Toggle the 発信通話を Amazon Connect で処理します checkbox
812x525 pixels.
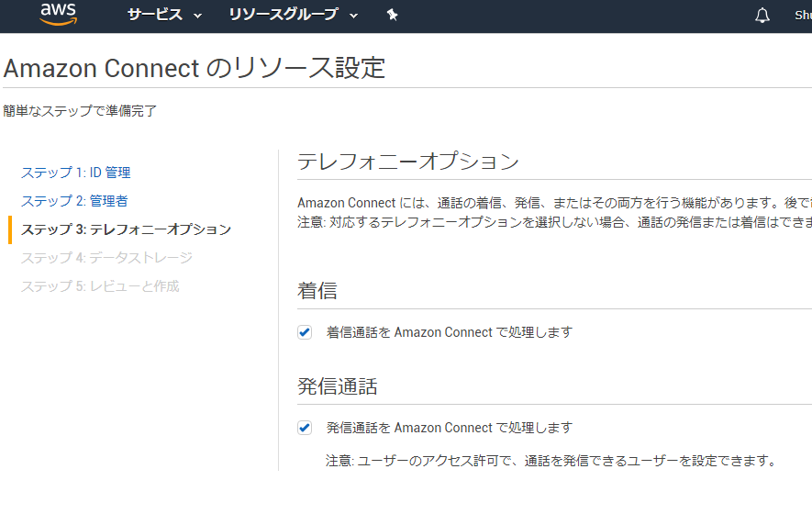click(x=305, y=428)
